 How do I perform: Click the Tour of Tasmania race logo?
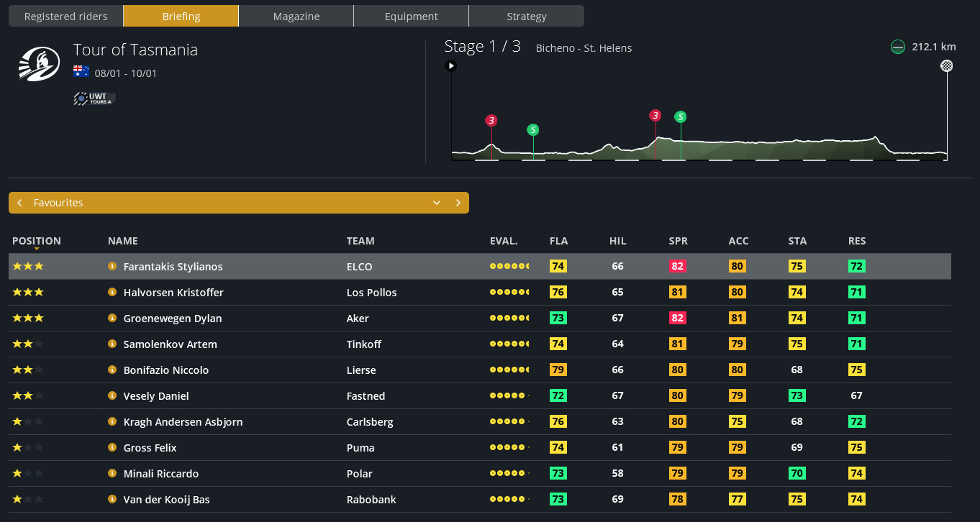[x=39, y=65]
